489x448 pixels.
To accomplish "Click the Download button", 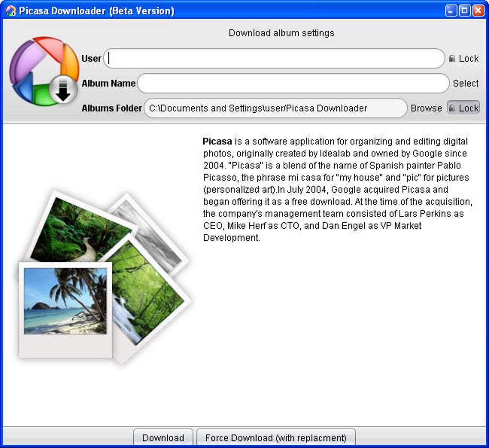I will pos(163,437).
